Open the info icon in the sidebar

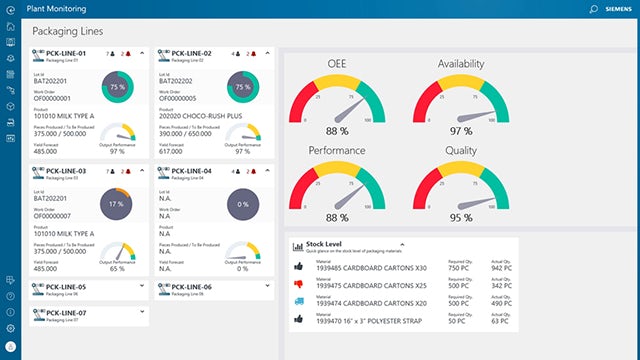pos(11,312)
